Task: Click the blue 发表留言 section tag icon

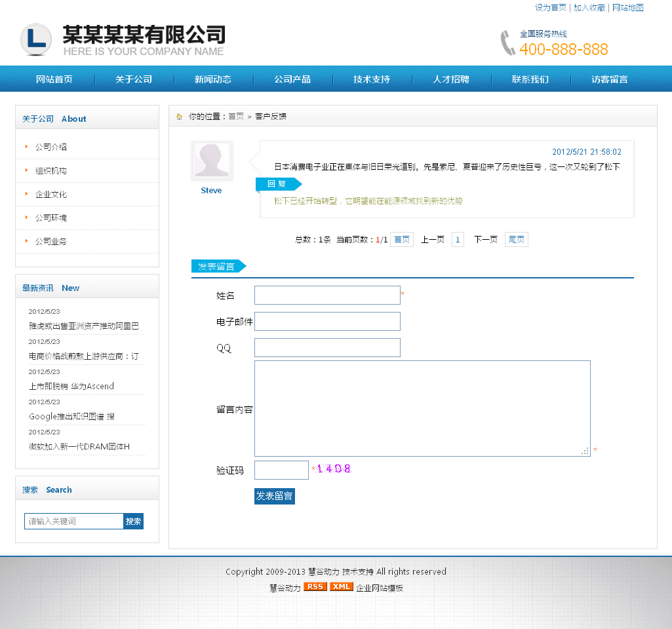Action: click(218, 266)
